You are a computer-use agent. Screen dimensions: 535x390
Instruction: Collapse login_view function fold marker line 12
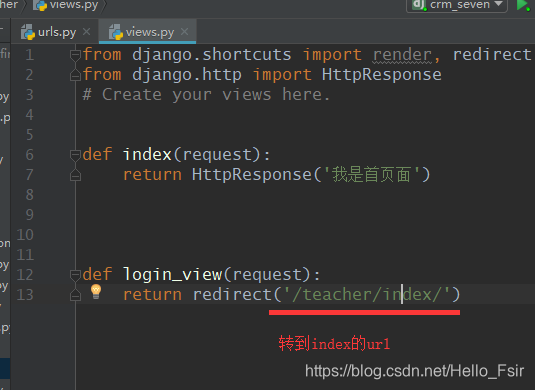pyautogui.click(x=75, y=275)
